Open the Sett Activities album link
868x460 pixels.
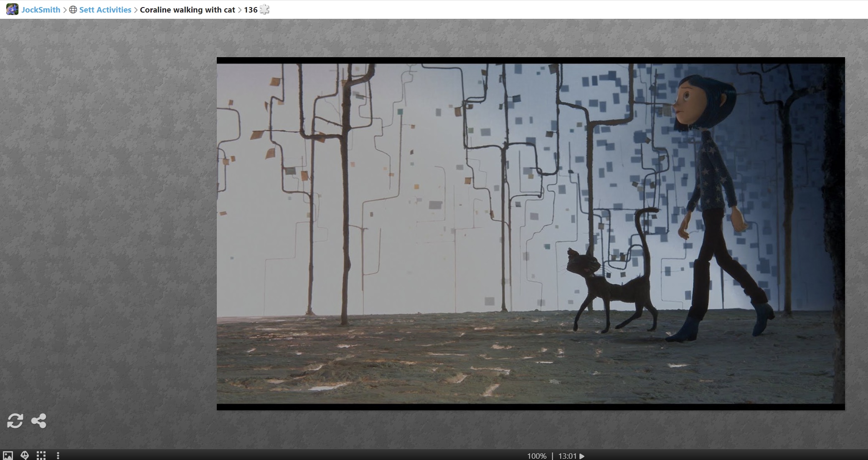click(x=105, y=10)
